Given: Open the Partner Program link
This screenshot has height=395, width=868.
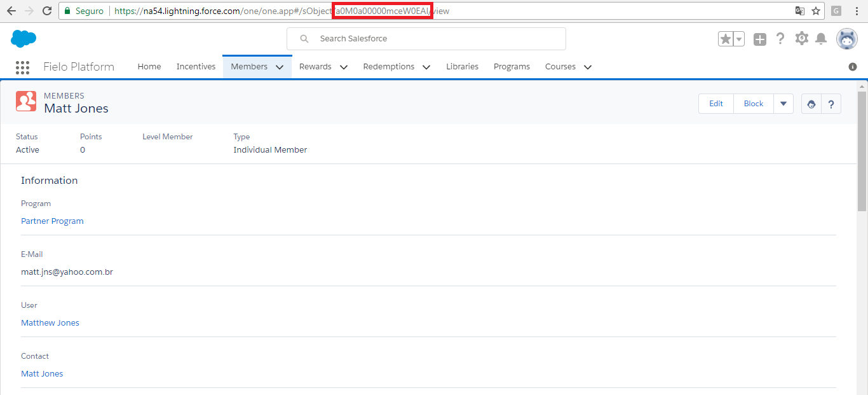Looking at the screenshot, I should click(52, 221).
